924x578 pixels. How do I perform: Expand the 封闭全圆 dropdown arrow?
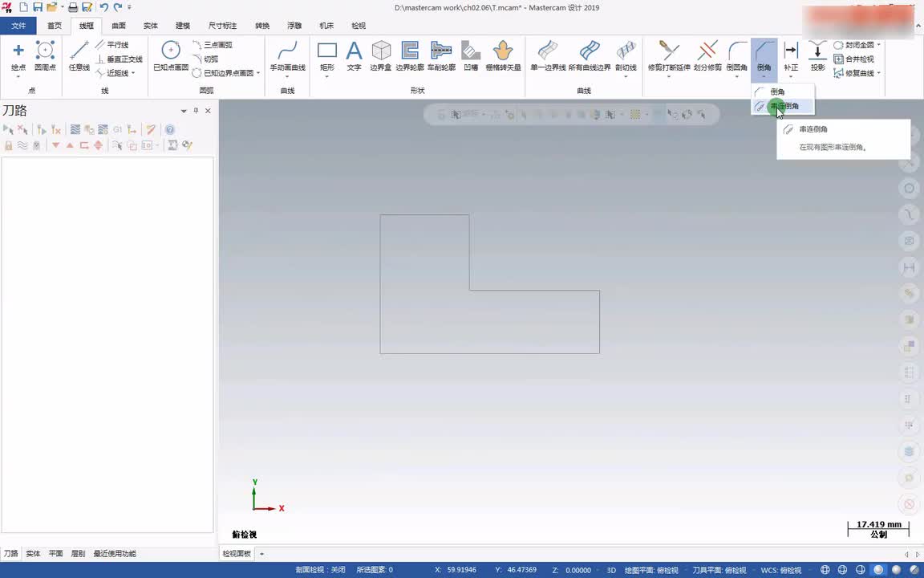(878, 45)
